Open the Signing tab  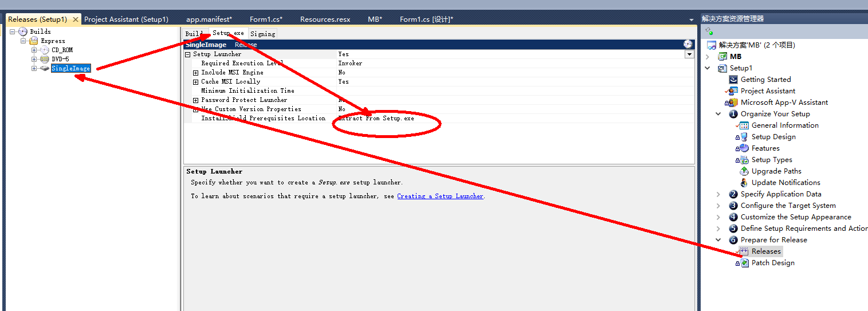tap(262, 34)
